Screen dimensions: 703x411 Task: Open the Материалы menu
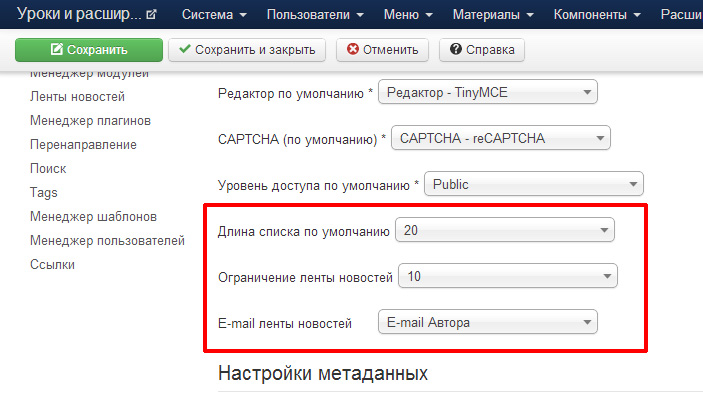coord(493,15)
